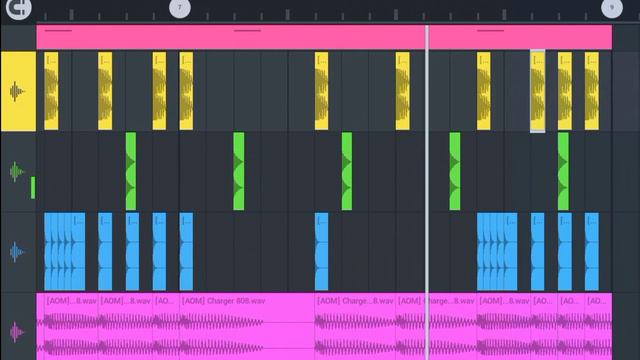Select the second wide multi-hit blue clip
640x360 pixels.
coord(497,251)
